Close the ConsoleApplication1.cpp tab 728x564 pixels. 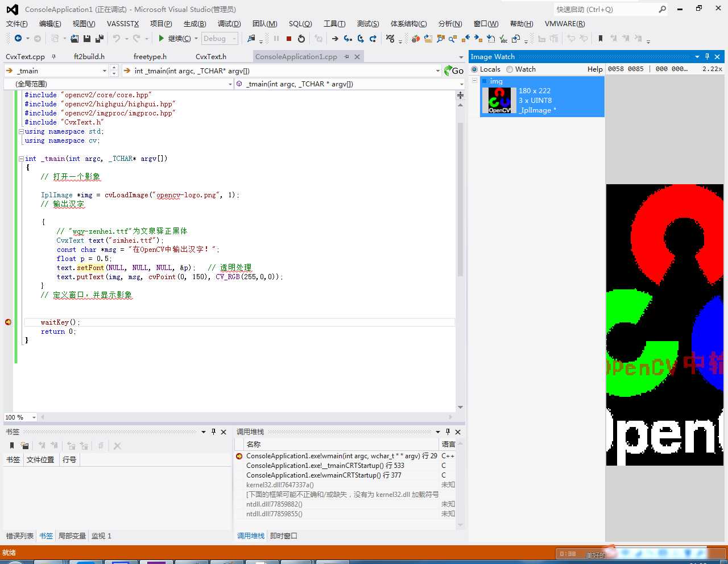[357, 57]
